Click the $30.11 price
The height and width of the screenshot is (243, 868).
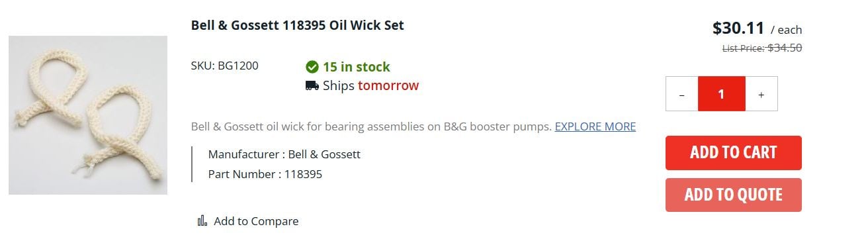pos(738,28)
